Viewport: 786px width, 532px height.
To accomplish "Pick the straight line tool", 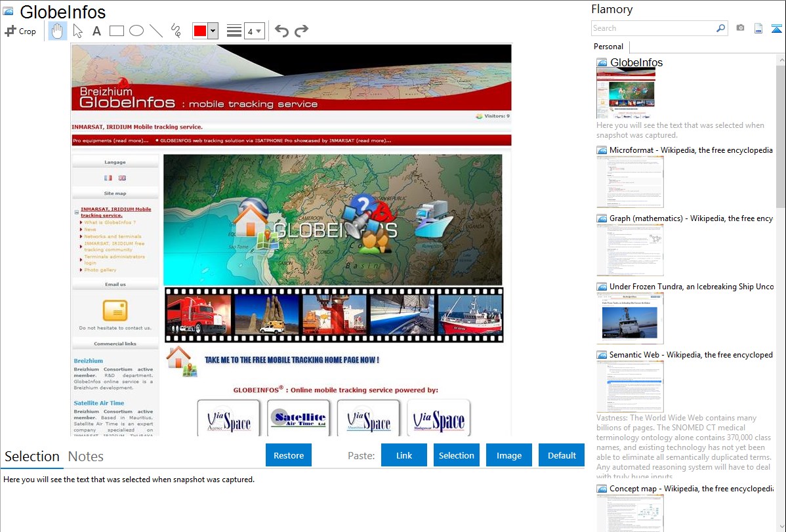I will coord(156,31).
